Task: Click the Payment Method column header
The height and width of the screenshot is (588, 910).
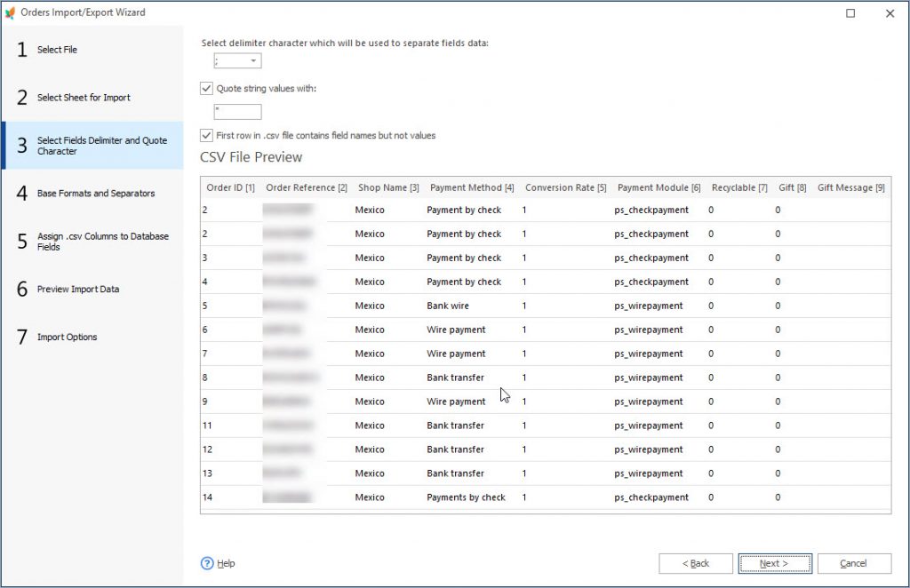Action: [471, 187]
